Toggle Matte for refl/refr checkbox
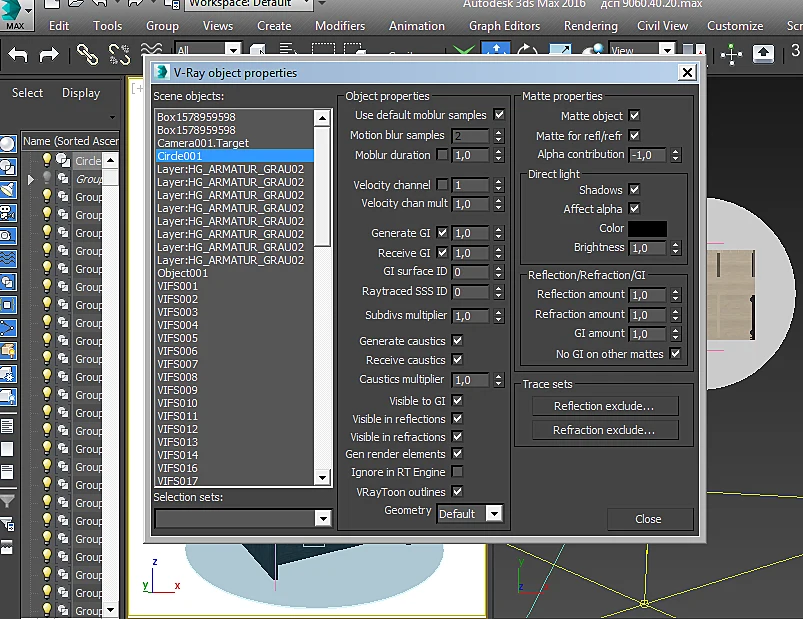The width and height of the screenshot is (803, 619). coord(634,136)
